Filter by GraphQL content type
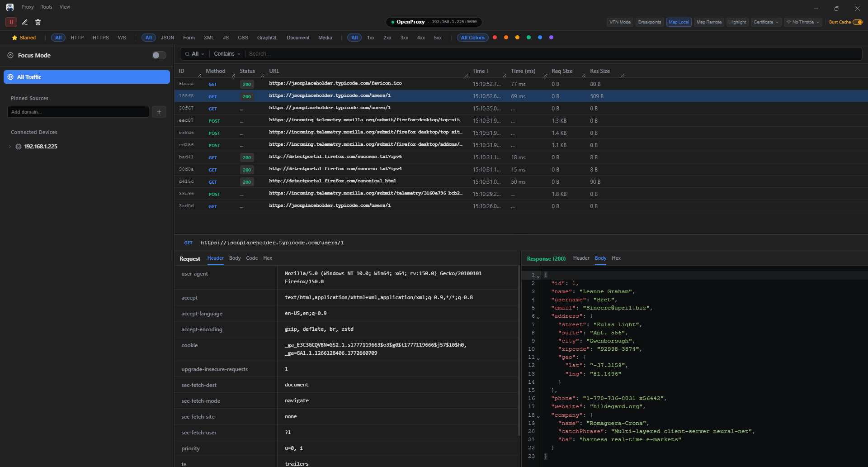This screenshot has width=868, height=467. pyautogui.click(x=267, y=38)
